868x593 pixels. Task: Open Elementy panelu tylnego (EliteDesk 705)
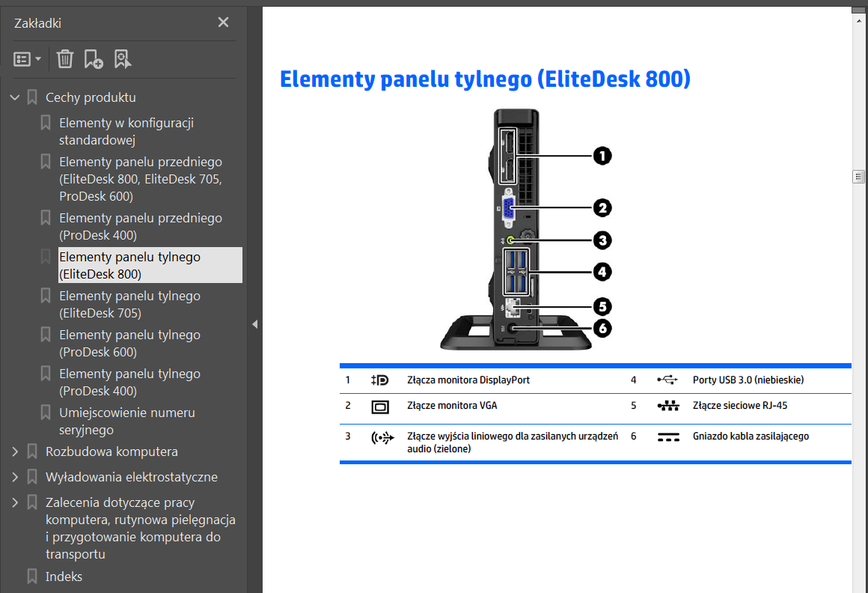click(129, 305)
